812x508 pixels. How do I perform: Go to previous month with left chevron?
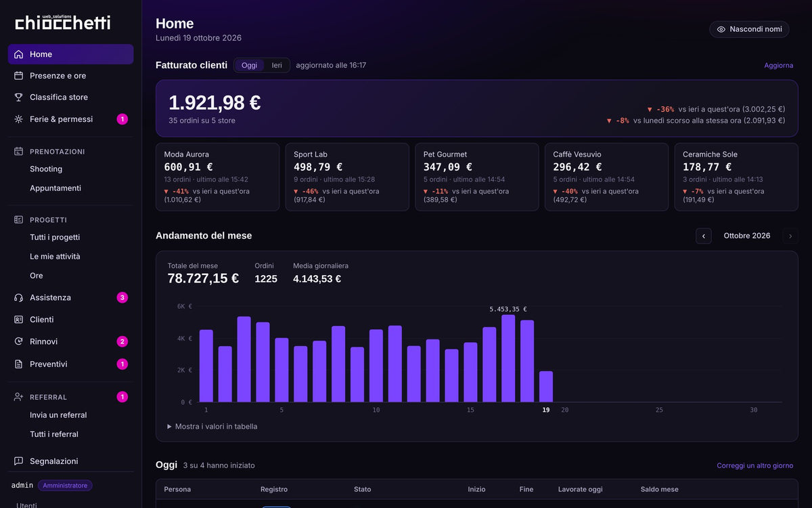coord(704,236)
